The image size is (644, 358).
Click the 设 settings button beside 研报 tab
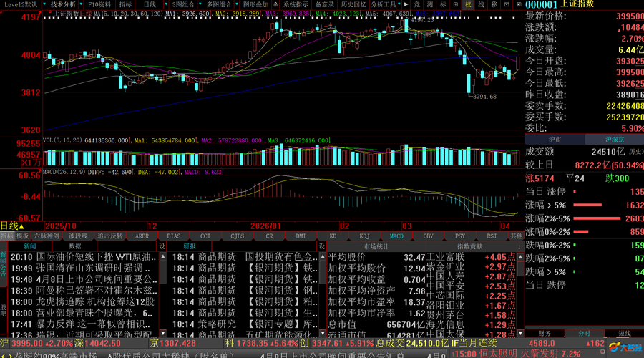pos(321,246)
